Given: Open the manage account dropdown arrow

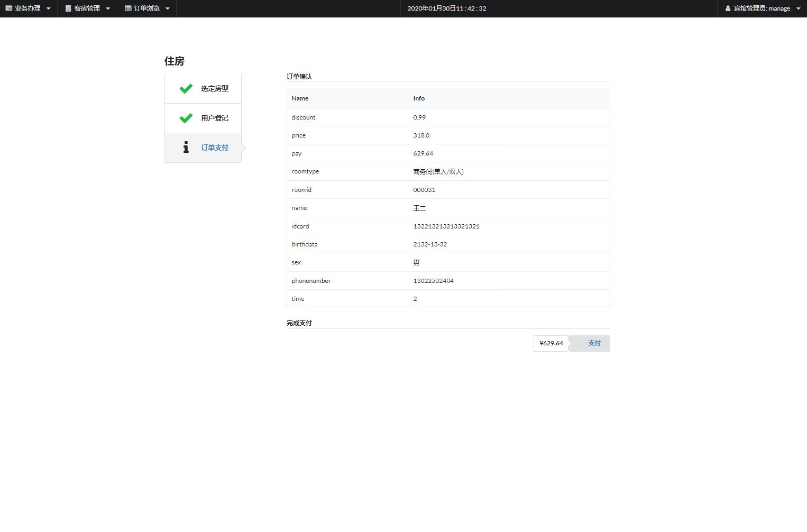Looking at the screenshot, I should pyautogui.click(x=800, y=8).
